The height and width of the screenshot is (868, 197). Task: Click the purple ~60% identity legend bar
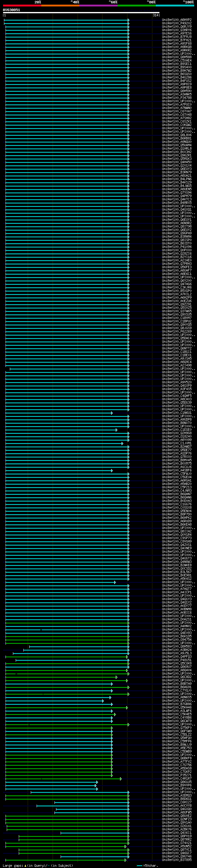[x=98, y=6]
